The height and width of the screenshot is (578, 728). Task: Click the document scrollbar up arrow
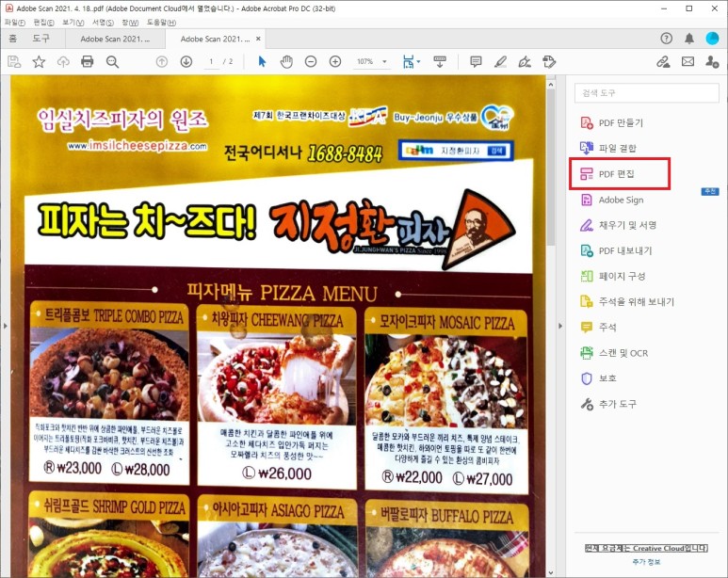point(551,85)
